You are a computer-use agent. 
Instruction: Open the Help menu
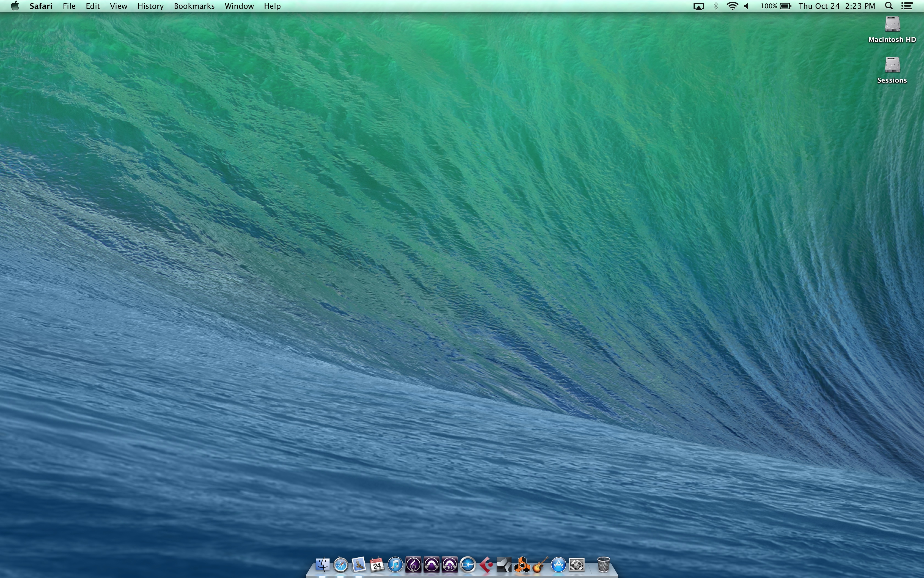[272, 6]
